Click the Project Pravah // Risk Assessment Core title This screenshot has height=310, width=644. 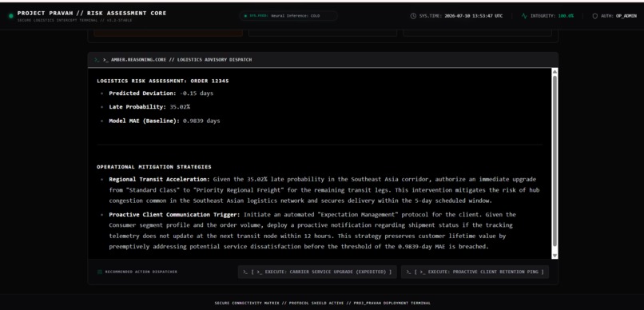tap(92, 13)
